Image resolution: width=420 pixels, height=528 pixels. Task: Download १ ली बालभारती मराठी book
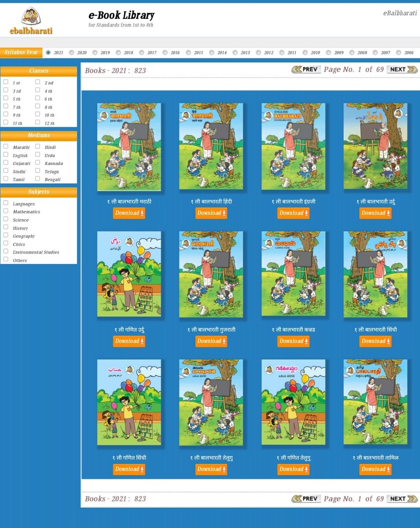pos(129,213)
